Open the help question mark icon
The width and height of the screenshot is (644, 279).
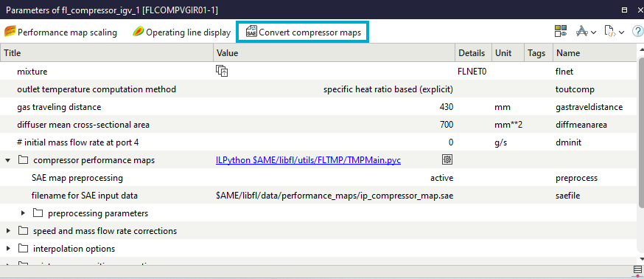(x=638, y=31)
